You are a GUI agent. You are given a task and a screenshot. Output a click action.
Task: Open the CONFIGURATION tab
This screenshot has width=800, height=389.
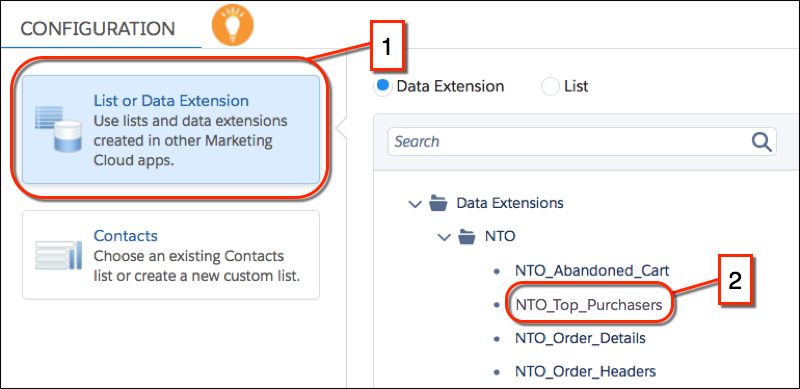point(97,29)
